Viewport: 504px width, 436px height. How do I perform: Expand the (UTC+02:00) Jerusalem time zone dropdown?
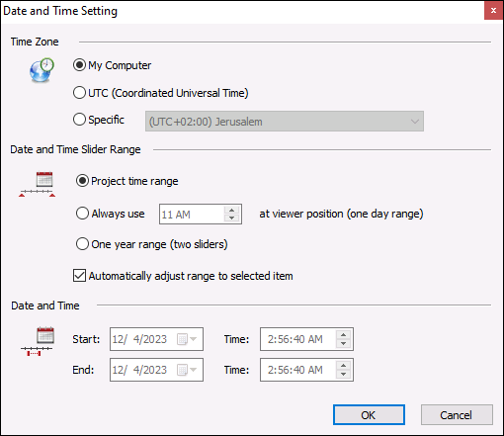[285, 122]
